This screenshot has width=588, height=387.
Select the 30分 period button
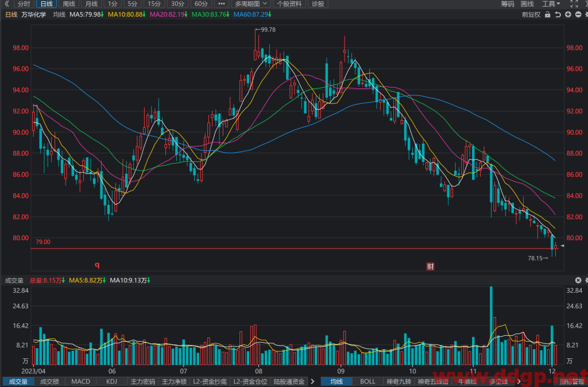[x=178, y=4]
